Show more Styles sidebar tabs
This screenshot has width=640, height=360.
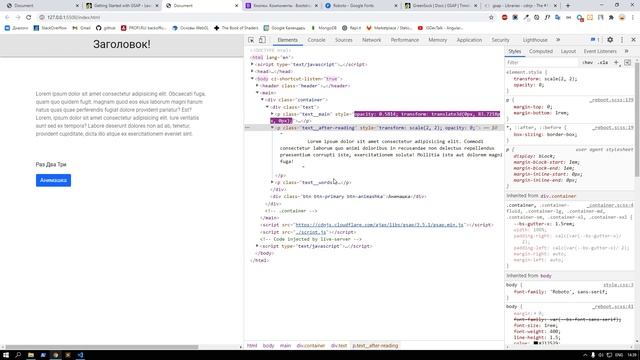click(627, 51)
